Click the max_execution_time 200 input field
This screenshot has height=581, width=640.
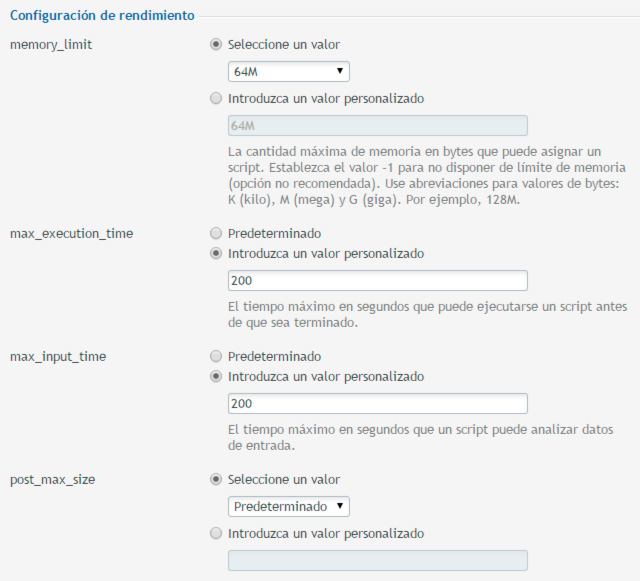coord(378,280)
